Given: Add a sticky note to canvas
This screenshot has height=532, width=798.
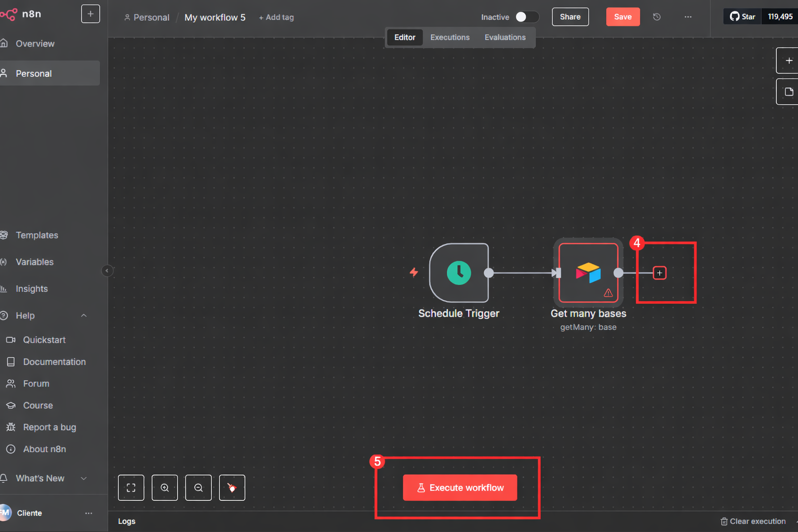Looking at the screenshot, I should coord(788,92).
